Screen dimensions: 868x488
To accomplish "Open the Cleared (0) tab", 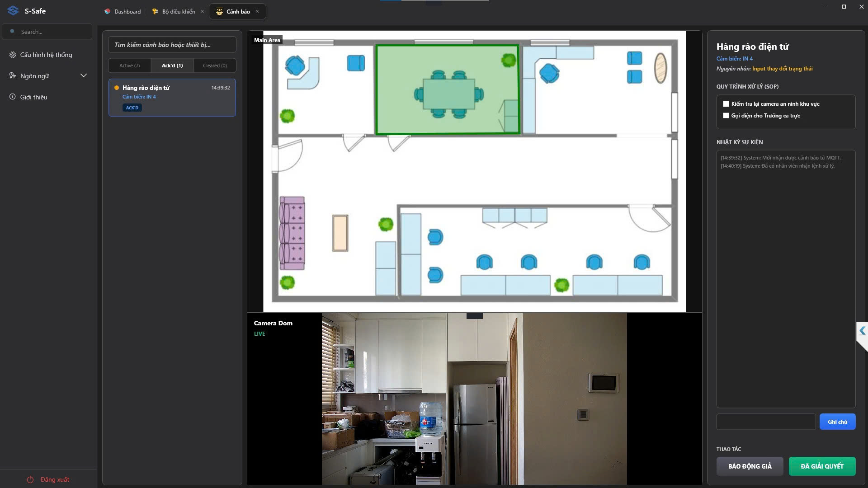I will pyautogui.click(x=215, y=66).
